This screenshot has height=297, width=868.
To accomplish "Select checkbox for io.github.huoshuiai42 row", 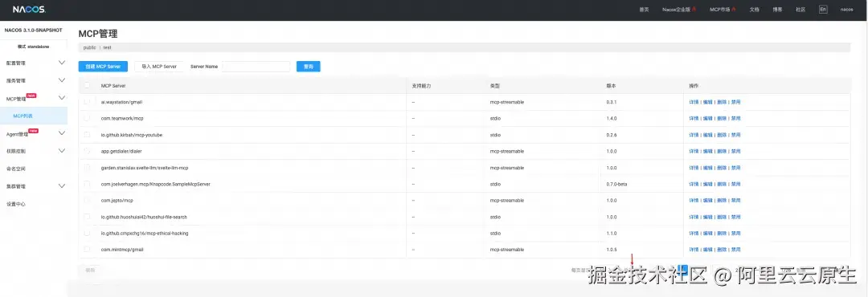I will [x=87, y=217].
